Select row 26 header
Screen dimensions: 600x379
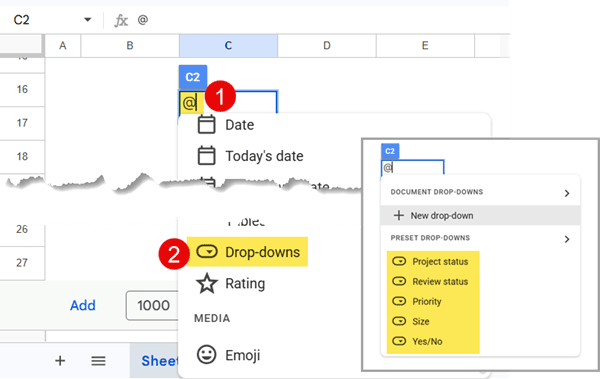22,229
